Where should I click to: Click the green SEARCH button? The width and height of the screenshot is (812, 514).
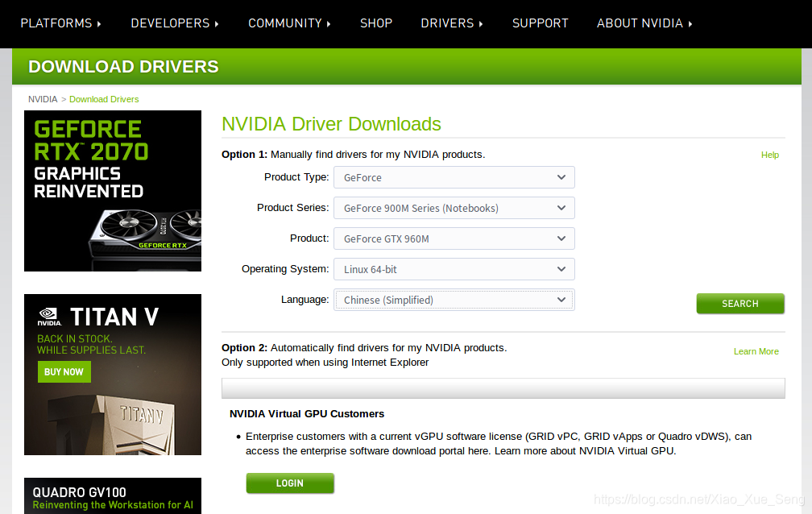click(740, 304)
